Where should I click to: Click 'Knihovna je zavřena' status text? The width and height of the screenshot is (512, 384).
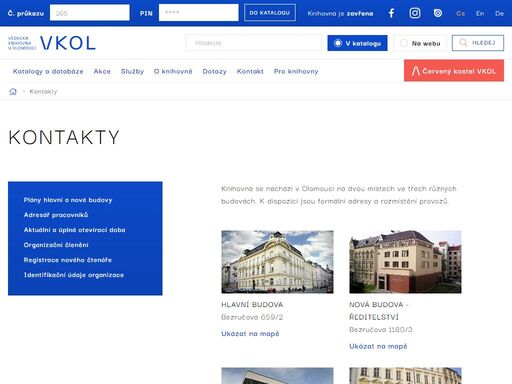pyautogui.click(x=340, y=13)
